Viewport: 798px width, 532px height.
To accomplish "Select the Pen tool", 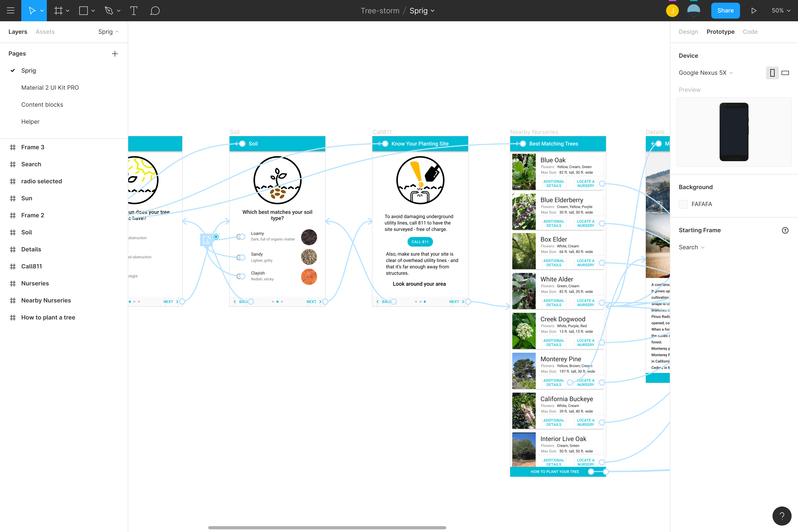I will pyautogui.click(x=109, y=11).
